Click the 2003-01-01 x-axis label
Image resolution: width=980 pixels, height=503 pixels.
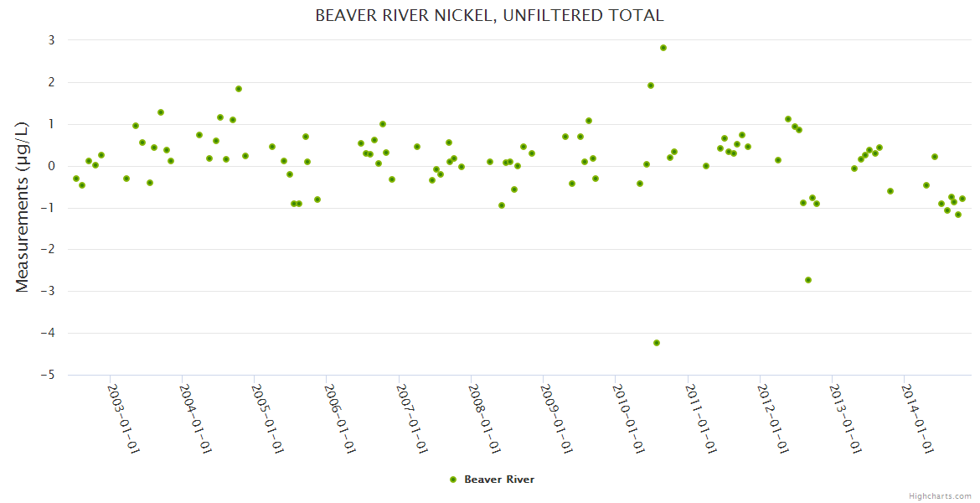click(x=124, y=418)
